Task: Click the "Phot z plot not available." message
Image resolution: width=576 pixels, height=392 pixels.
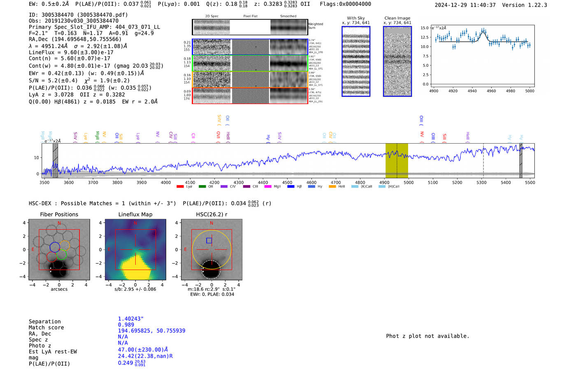Action: click(427, 336)
